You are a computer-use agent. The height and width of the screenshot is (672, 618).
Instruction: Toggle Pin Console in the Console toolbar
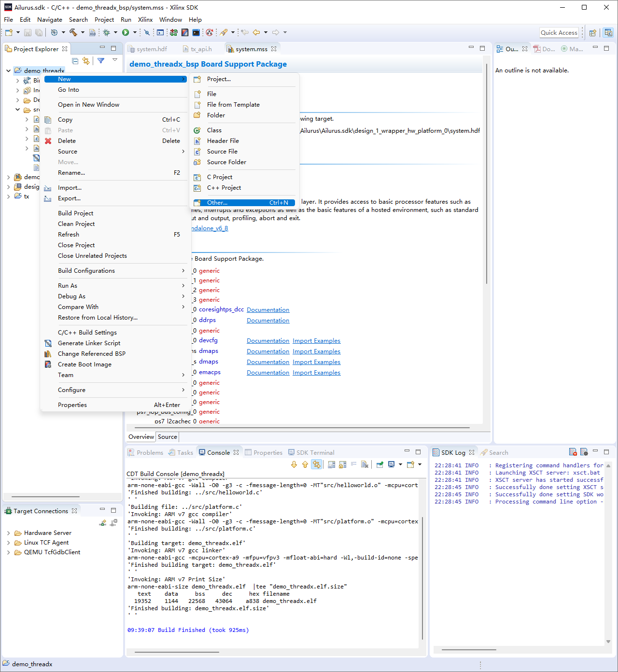380,464
